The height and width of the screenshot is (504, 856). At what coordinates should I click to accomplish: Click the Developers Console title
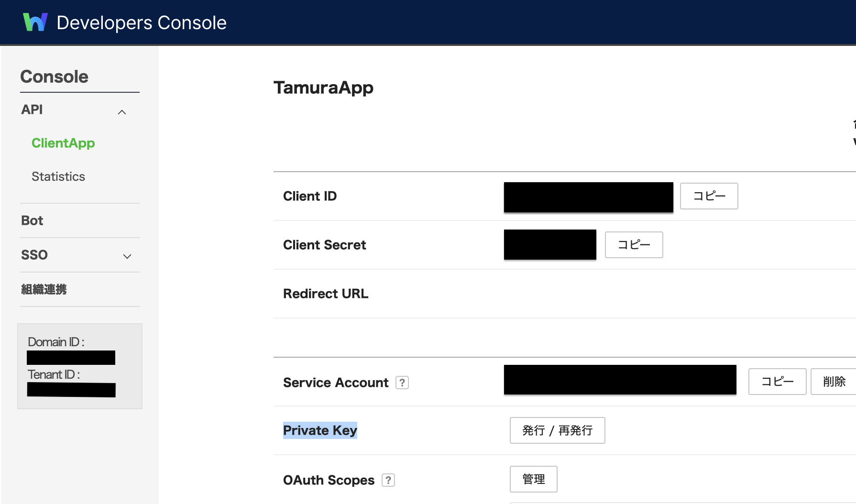click(x=142, y=22)
